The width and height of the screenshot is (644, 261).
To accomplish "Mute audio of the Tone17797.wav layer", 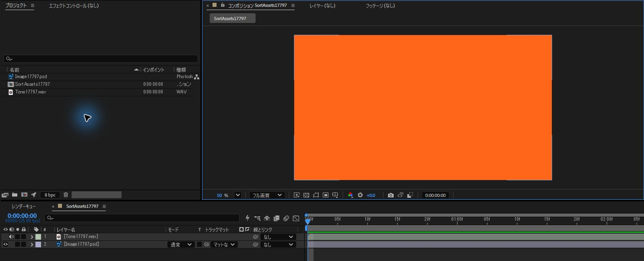I will coord(12,236).
